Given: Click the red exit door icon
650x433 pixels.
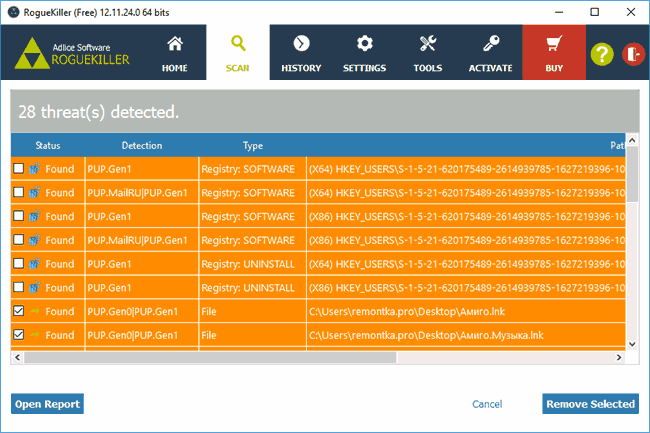Looking at the screenshot, I should [633, 54].
